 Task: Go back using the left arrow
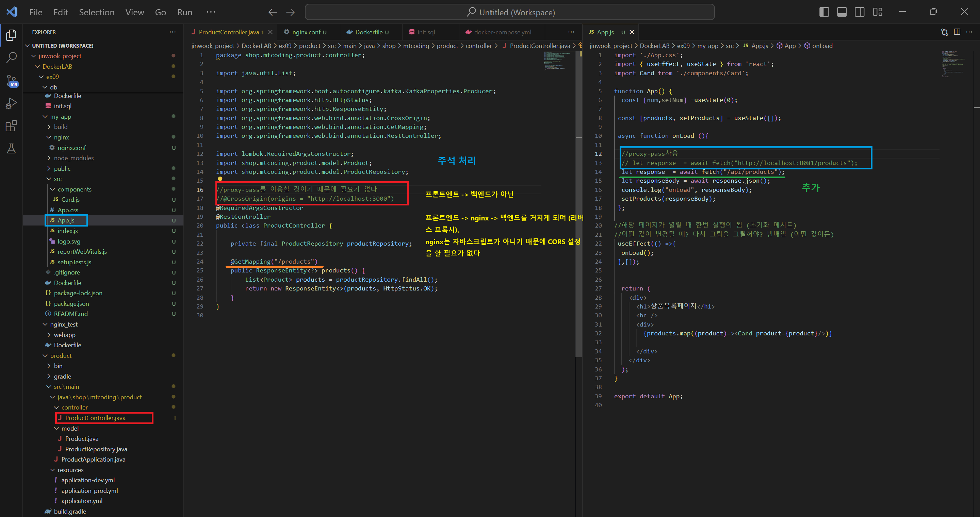(272, 12)
